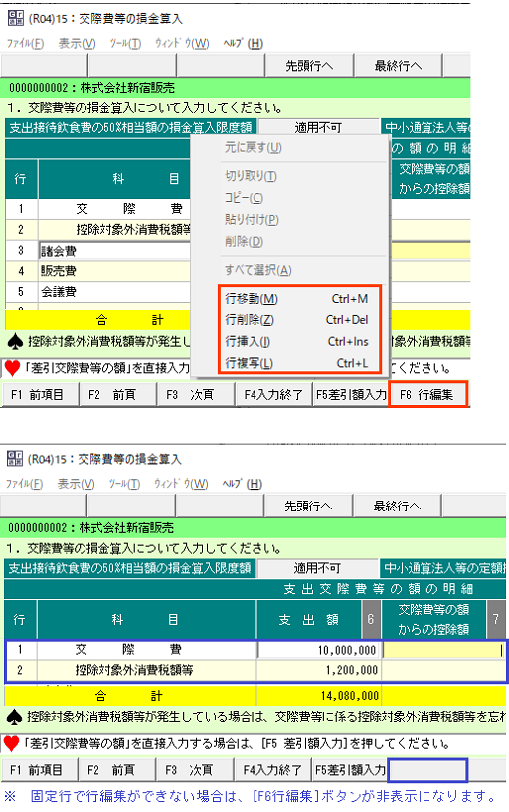Click 先頭行へ in the context-menu window

[x=309, y=66]
